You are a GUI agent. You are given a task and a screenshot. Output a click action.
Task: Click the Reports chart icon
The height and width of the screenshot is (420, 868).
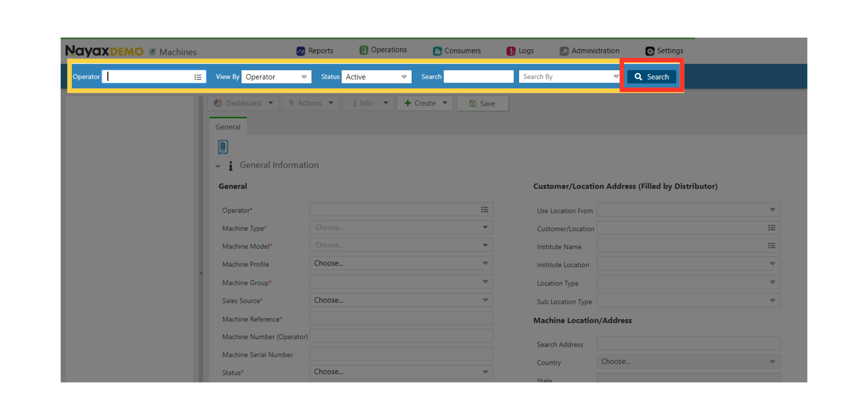301,51
